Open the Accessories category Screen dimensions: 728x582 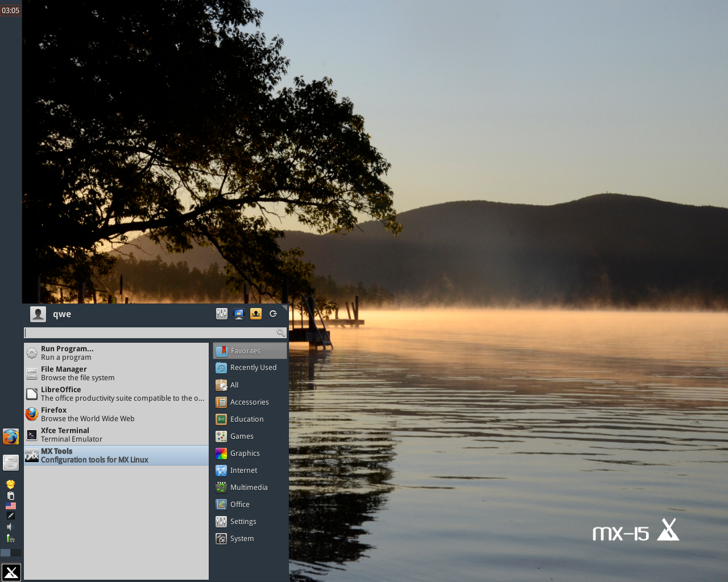[x=250, y=402]
